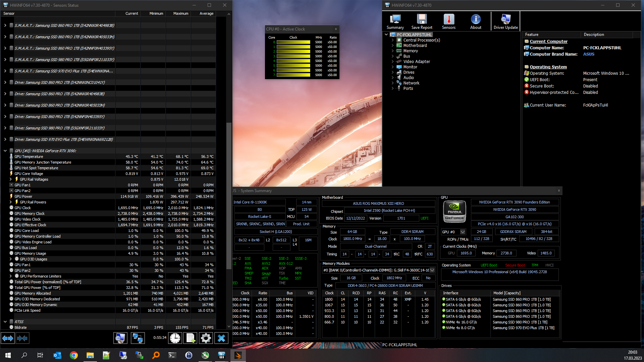Expand the GPU Rail Voltages row
This screenshot has width=644, height=362.
click(x=11, y=179)
